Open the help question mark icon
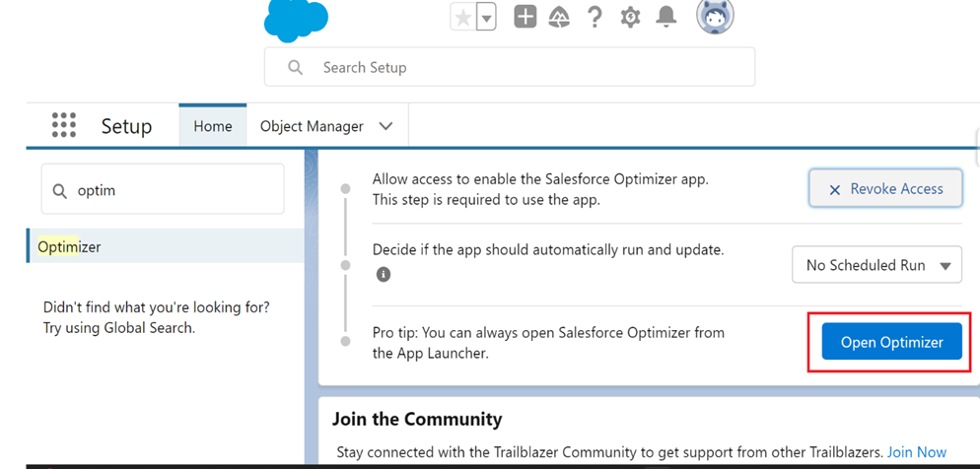The image size is (980, 469). [595, 17]
